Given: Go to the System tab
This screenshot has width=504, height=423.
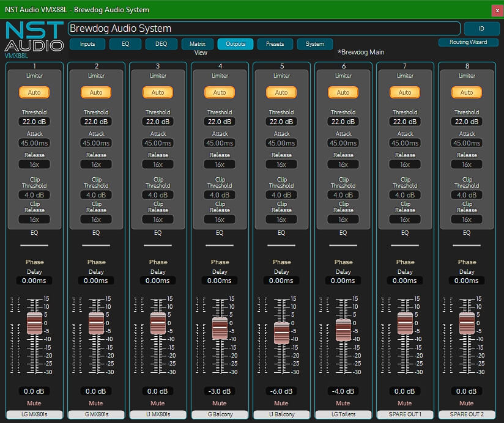Looking at the screenshot, I should click(x=314, y=43).
